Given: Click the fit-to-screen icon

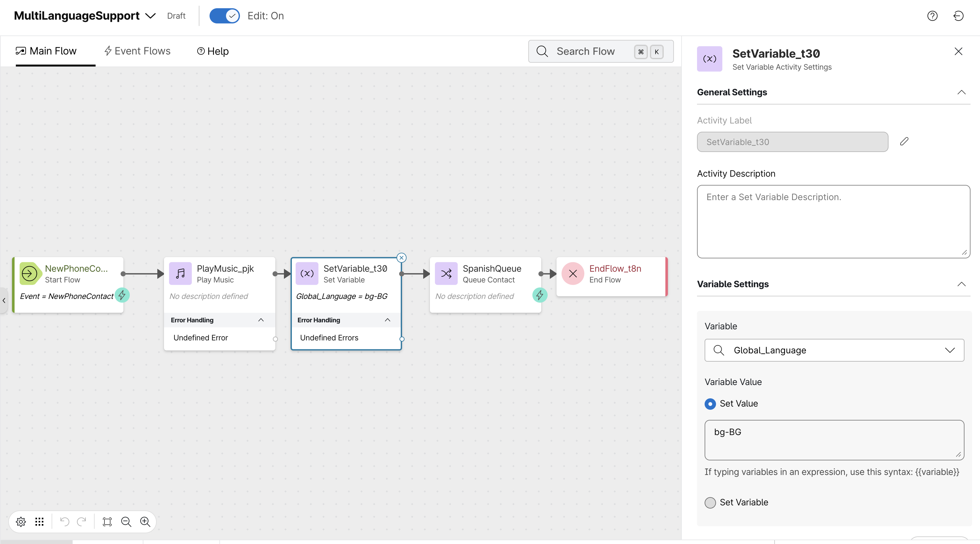Looking at the screenshot, I should pyautogui.click(x=107, y=522).
